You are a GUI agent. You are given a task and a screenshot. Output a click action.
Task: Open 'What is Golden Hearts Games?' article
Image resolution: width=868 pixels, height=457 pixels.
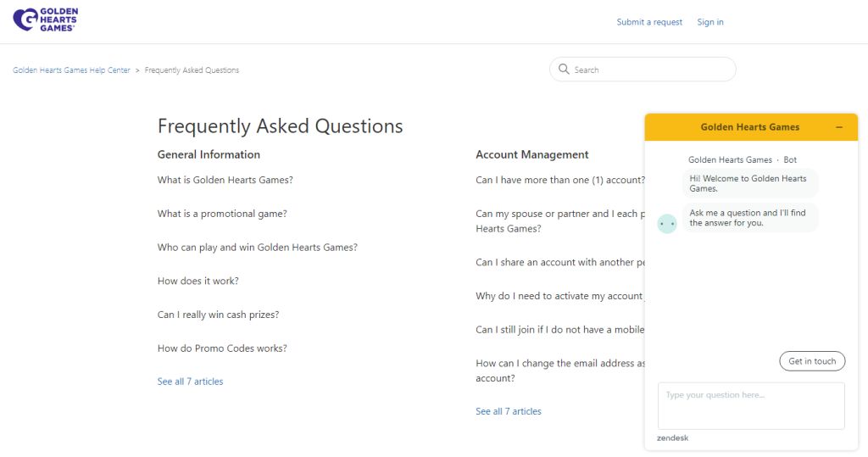tap(225, 180)
